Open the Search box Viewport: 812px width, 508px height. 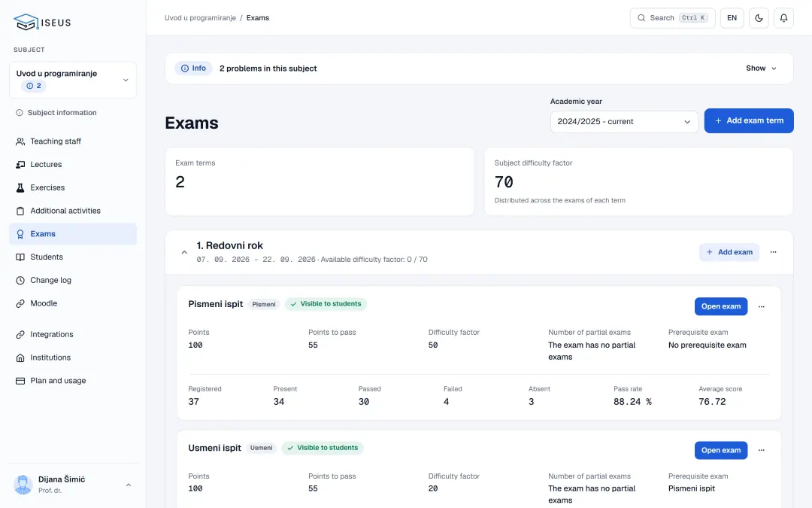672,18
